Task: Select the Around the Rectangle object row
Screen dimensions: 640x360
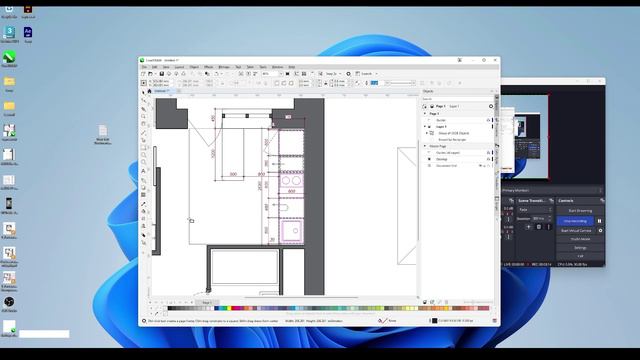Action: [452, 140]
